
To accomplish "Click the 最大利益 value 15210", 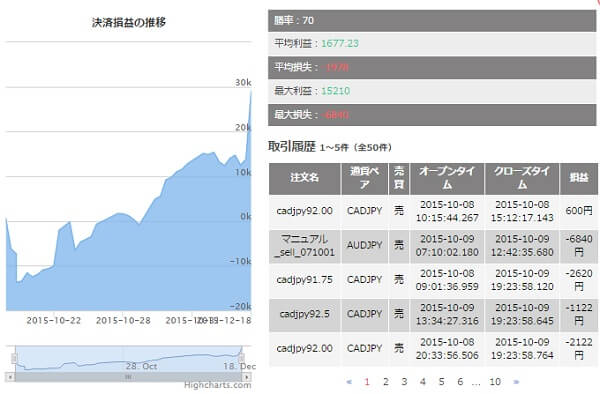I will coord(336,91).
